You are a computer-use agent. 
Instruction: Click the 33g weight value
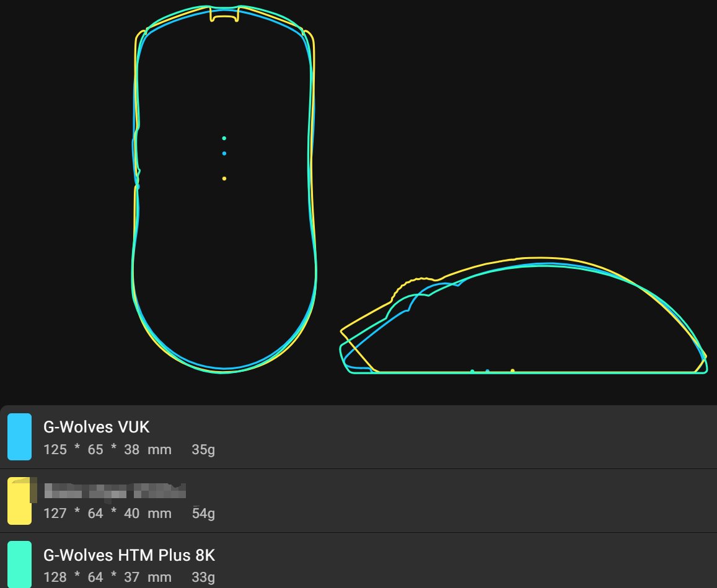click(203, 578)
